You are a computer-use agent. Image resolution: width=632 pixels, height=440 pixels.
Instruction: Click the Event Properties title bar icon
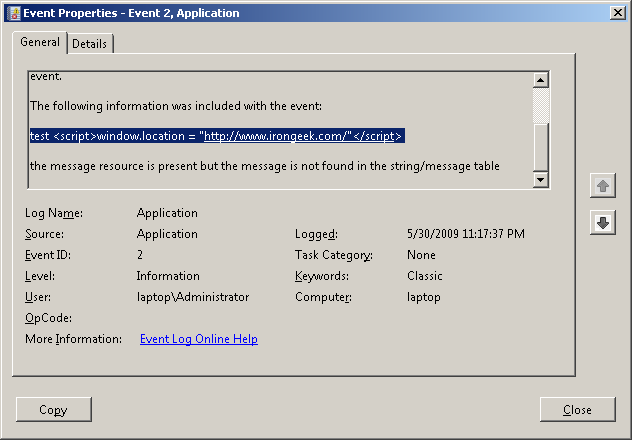[x=14, y=13]
